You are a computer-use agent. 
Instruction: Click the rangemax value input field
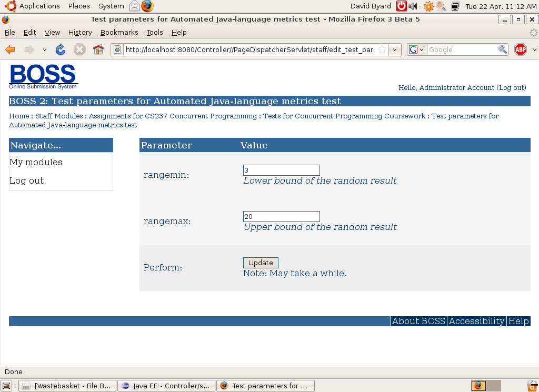pyautogui.click(x=281, y=216)
